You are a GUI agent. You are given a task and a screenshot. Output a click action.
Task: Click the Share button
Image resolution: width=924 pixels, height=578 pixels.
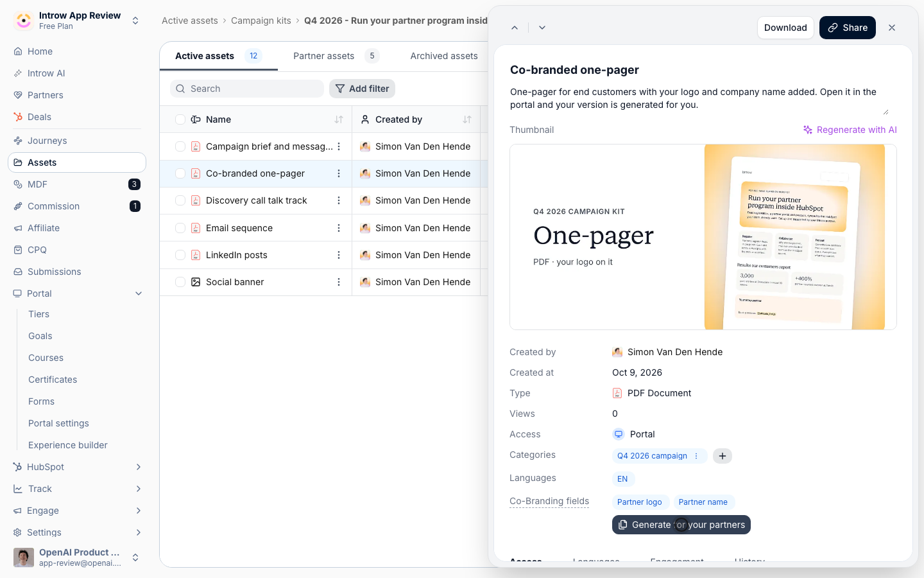(848, 28)
